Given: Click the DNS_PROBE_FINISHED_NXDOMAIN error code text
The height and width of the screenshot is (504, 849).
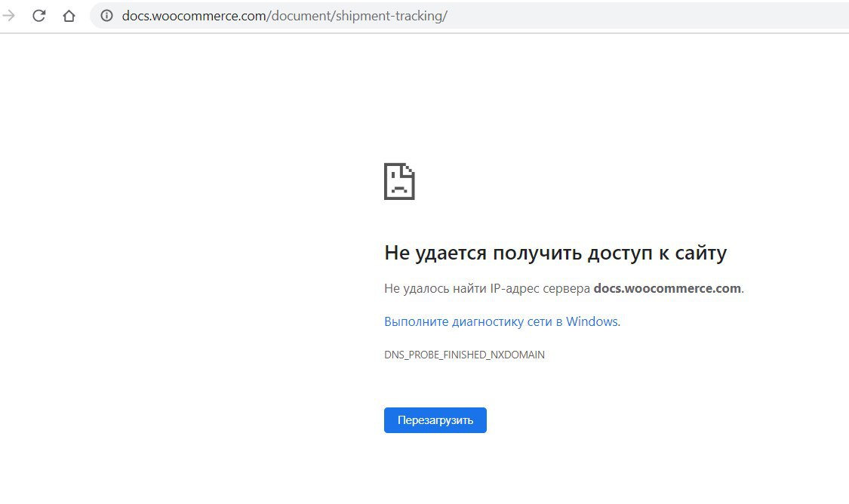Looking at the screenshot, I should (x=465, y=355).
